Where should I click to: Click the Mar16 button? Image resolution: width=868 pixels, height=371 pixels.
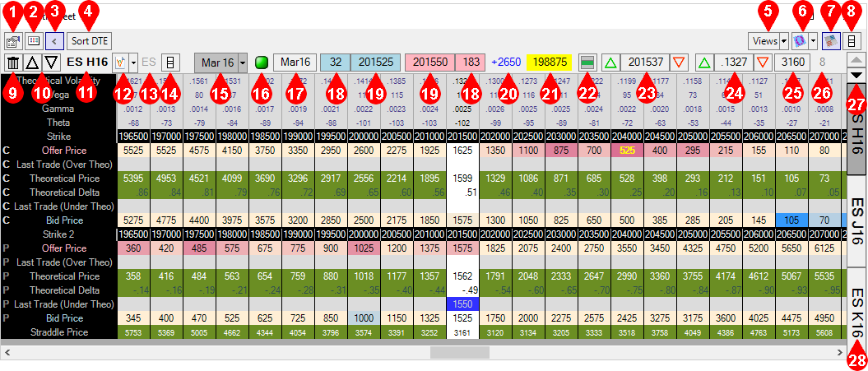coord(293,63)
